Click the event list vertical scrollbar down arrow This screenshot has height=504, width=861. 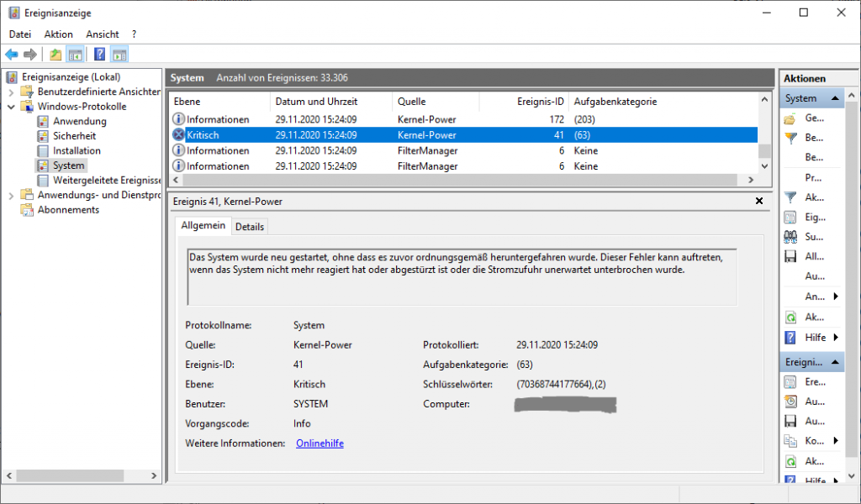click(764, 166)
